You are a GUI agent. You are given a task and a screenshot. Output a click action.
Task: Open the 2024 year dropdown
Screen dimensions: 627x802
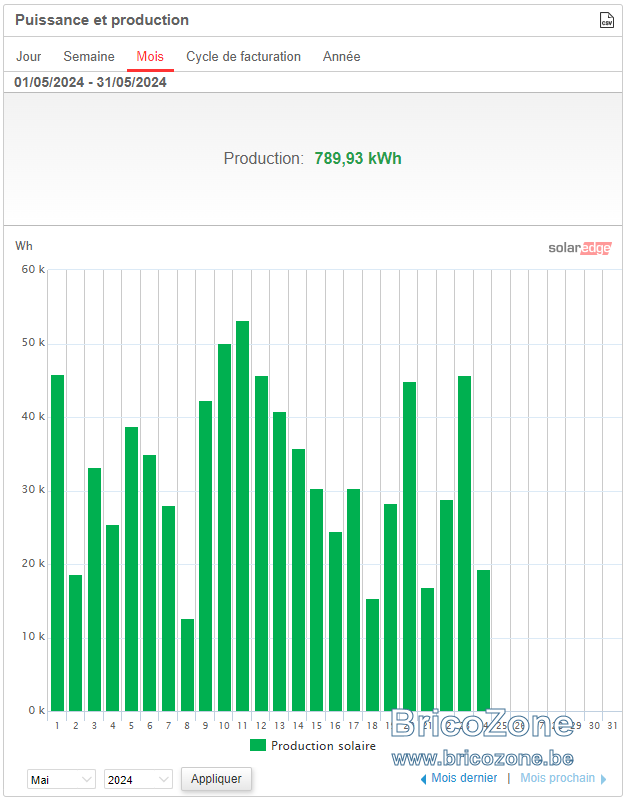click(138, 779)
